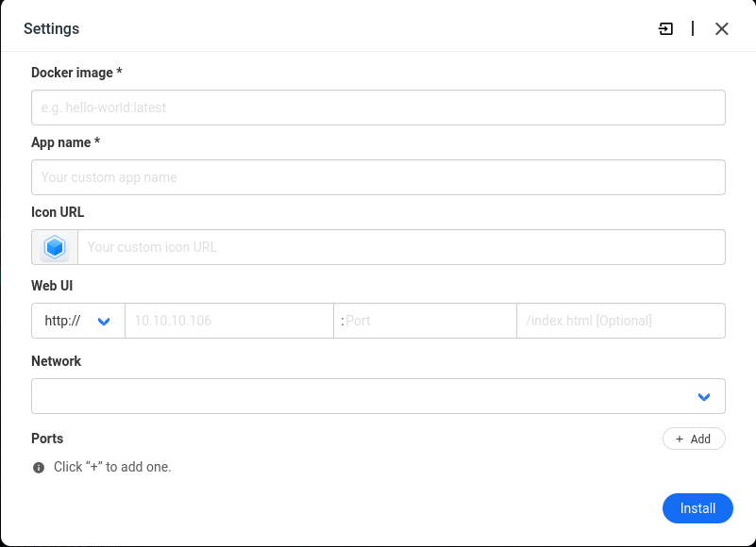Focus the Docker image input field
Image resolution: width=756 pixels, height=547 pixels.
coord(378,108)
